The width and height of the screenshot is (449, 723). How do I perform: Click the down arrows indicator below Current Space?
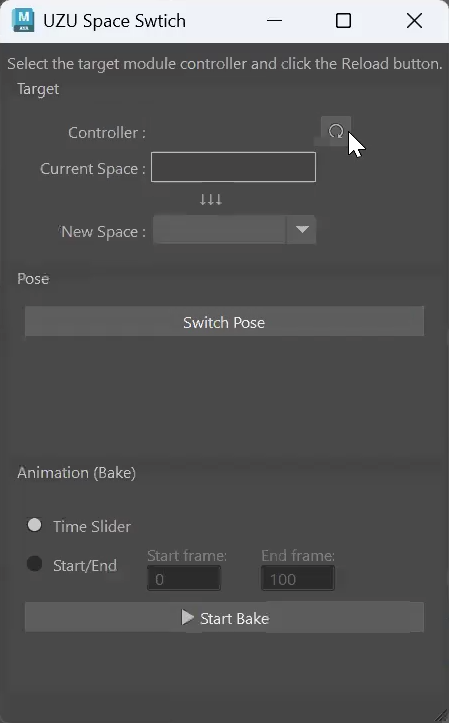(211, 200)
